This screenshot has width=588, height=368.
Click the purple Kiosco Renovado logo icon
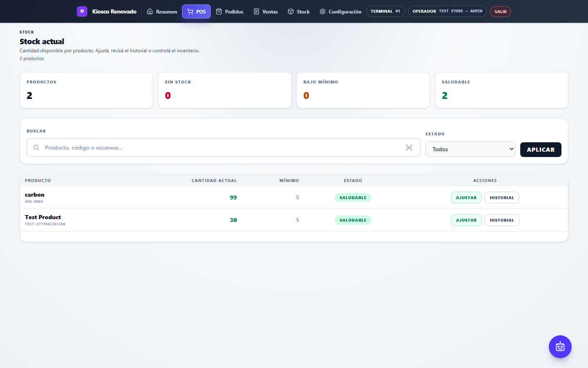click(82, 11)
